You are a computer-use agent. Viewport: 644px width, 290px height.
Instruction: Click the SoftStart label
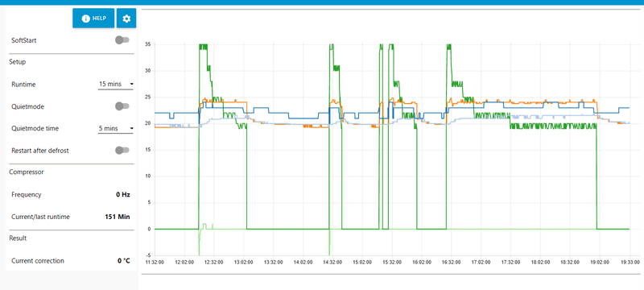pyautogui.click(x=24, y=40)
